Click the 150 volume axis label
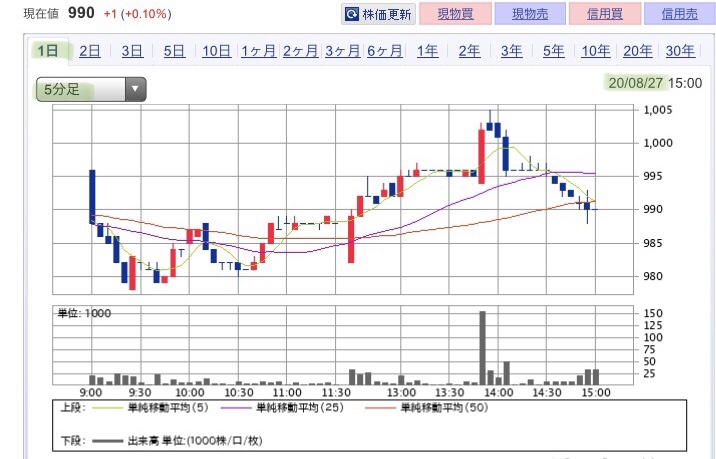Viewport: 716px width, 459px height. (x=653, y=313)
